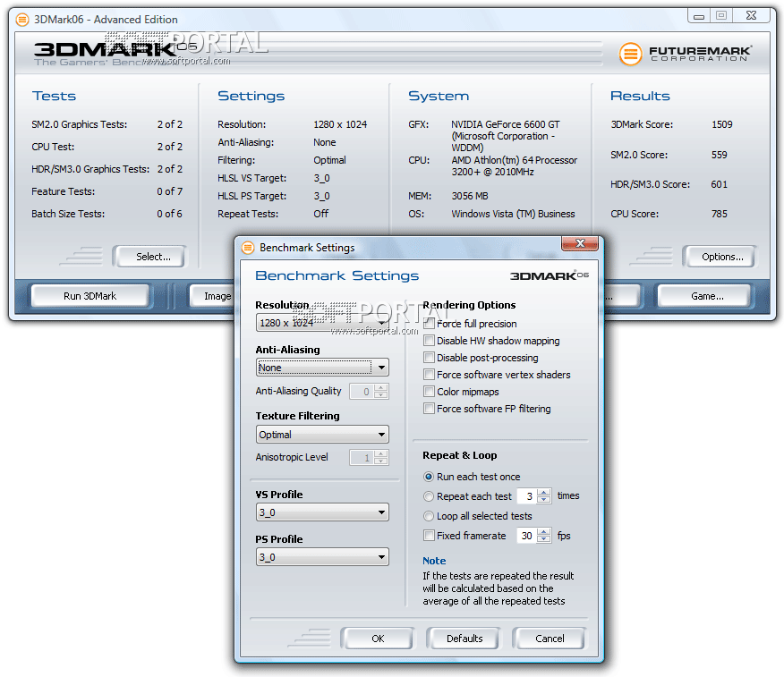The height and width of the screenshot is (677, 784).
Task: Click the Defaults button
Action: (x=464, y=639)
